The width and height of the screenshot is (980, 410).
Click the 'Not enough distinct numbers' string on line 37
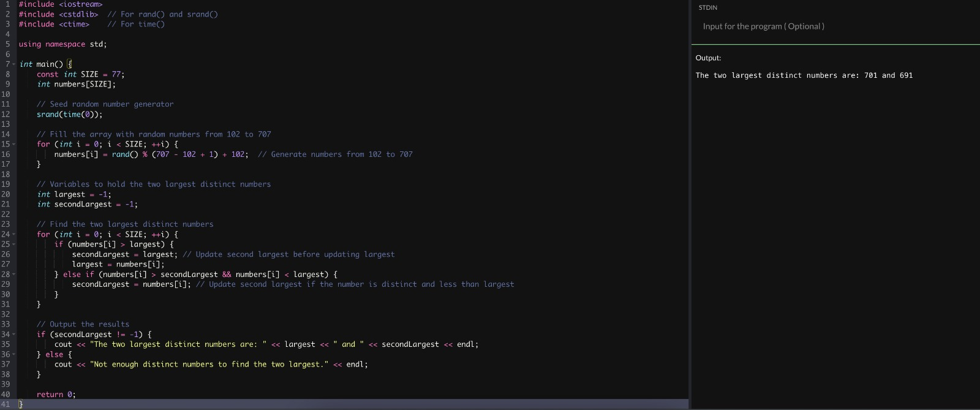[x=209, y=365]
